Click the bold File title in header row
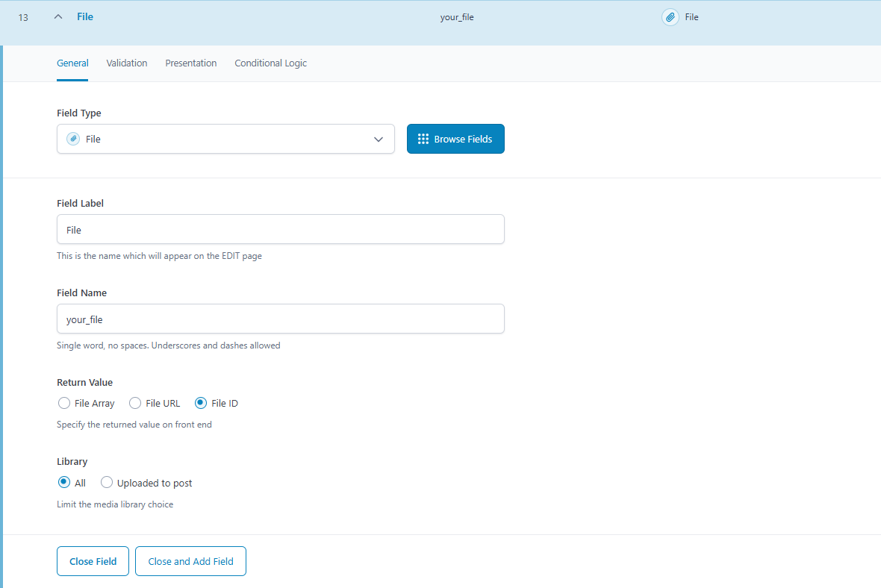881x588 pixels. pyautogui.click(x=85, y=16)
